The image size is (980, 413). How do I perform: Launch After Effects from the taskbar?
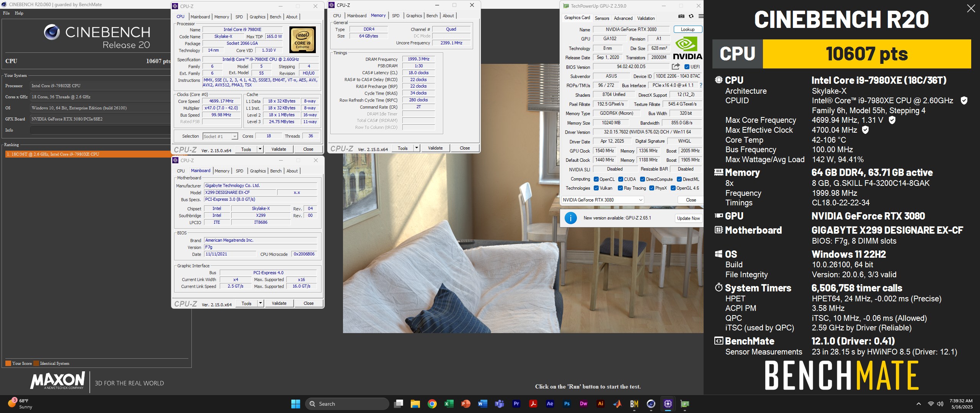click(550, 404)
